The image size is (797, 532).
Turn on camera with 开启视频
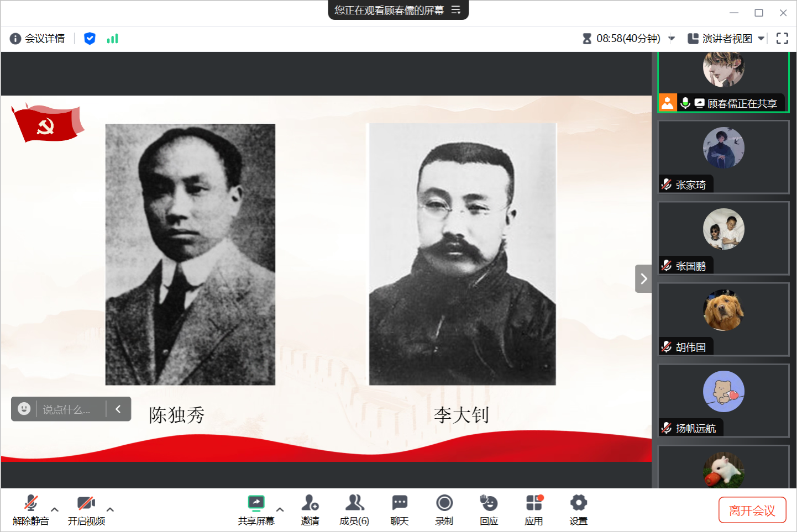click(x=86, y=509)
